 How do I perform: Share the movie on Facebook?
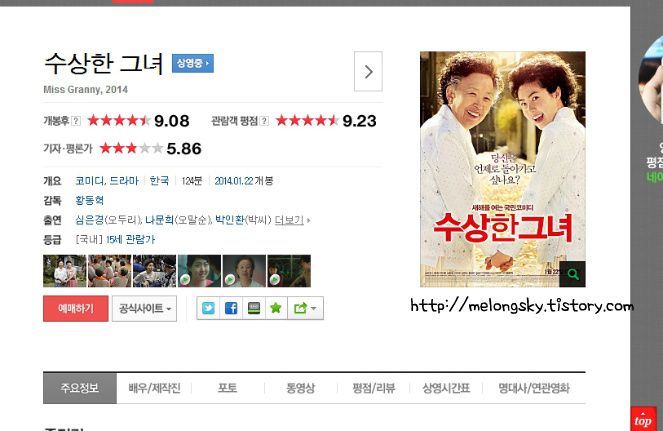[x=231, y=308]
